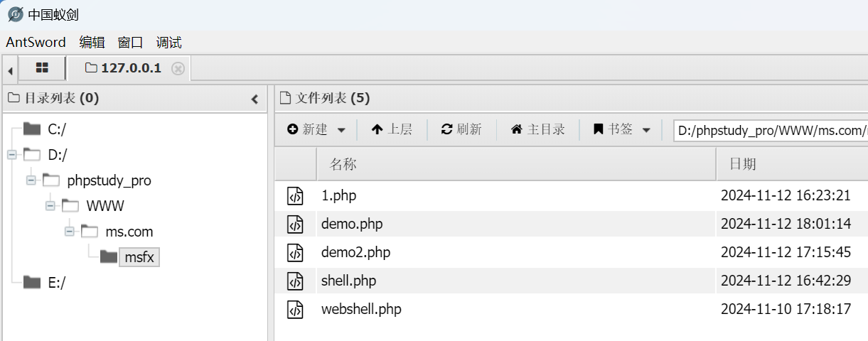Screen dimensions: 868x341
Task: Open the 编辑 menu
Action: point(92,42)
